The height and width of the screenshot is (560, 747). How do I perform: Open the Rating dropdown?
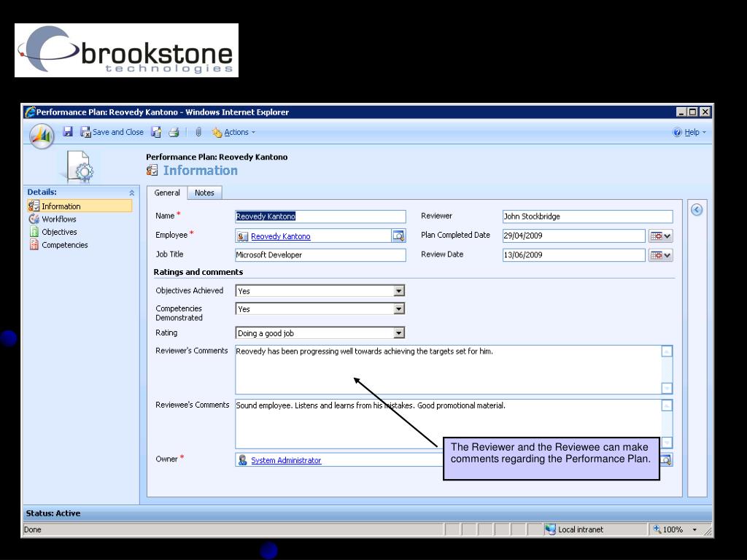tap(399, 332)
